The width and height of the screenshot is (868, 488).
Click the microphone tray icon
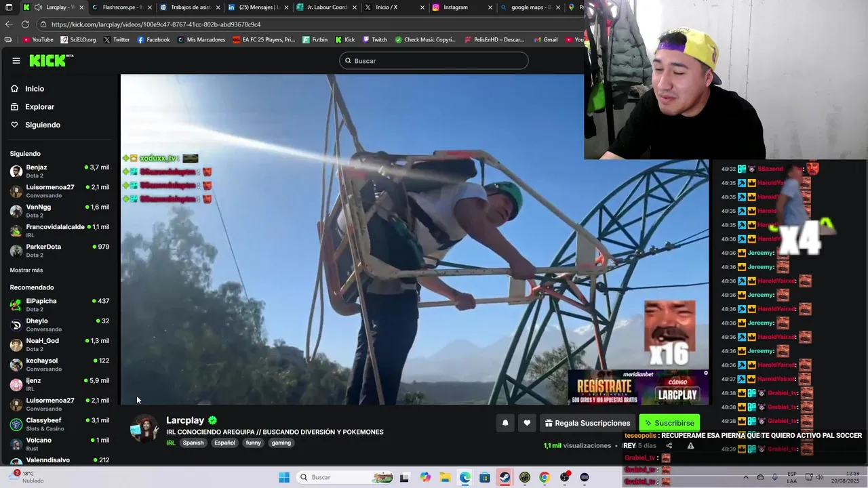[774, 477]
